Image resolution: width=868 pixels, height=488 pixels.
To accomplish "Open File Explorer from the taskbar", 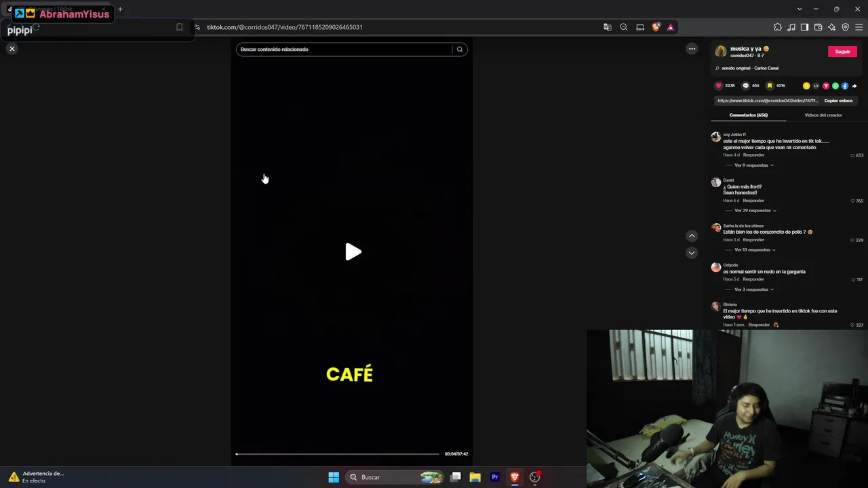I will 475,477.
